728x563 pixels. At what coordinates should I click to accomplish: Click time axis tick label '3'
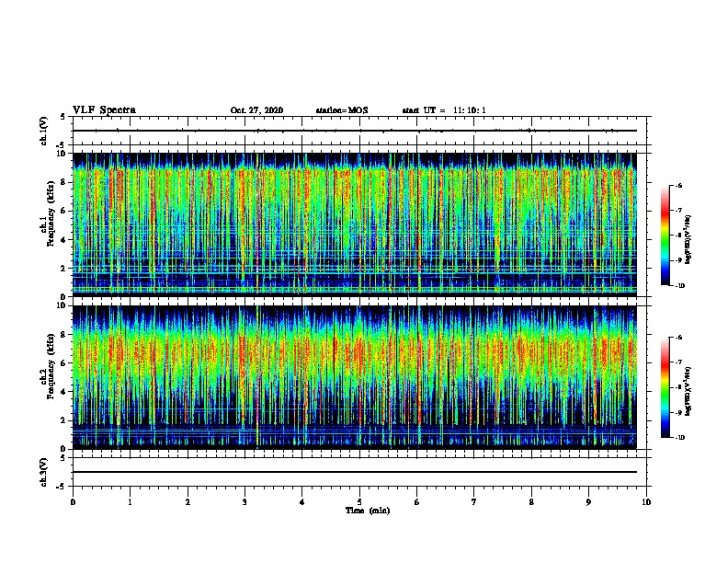point(245,502)
